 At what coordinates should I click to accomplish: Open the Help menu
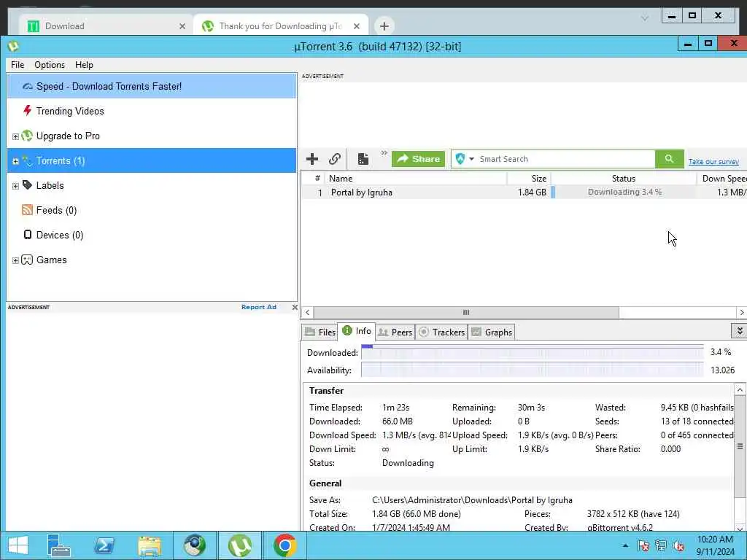click(85, 65)
